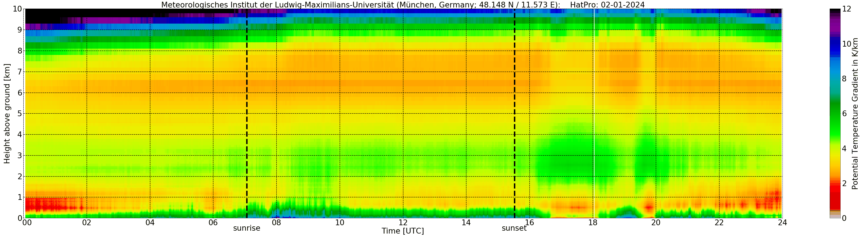868x237 pixels.
Task: Click the rainbow colorbar scale strip
Action: pos(835,113)
